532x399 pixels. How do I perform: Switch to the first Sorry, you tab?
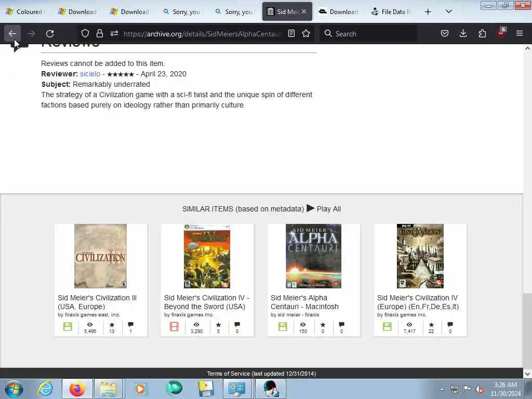point(182,11)
